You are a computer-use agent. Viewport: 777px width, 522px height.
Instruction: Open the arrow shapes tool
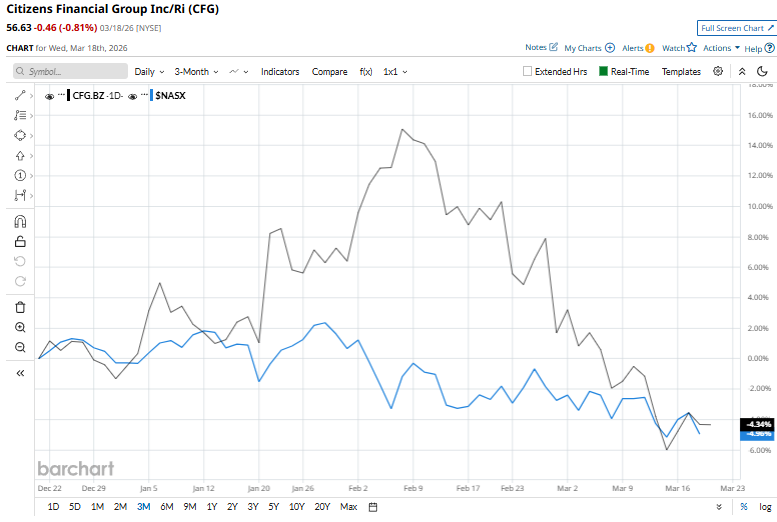[20, 155]
